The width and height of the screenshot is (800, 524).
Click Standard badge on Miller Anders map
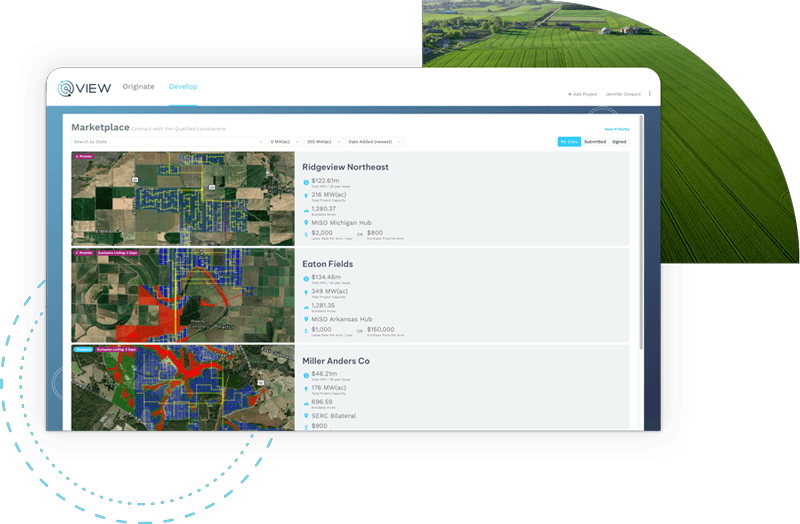(83, 350)
